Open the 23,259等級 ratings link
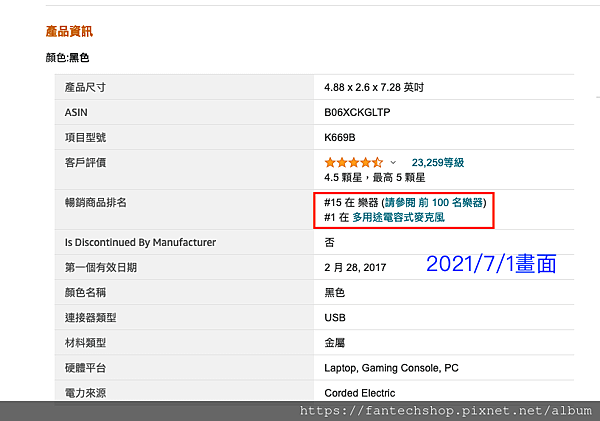The height and width of the screenshot is (421, 600). tap(438, 163)
